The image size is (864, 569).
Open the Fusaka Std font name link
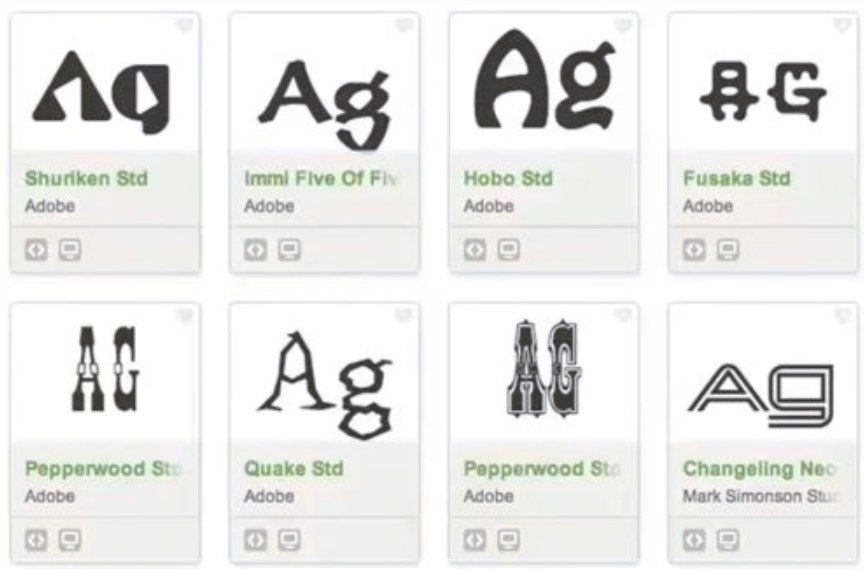point(737,178)
